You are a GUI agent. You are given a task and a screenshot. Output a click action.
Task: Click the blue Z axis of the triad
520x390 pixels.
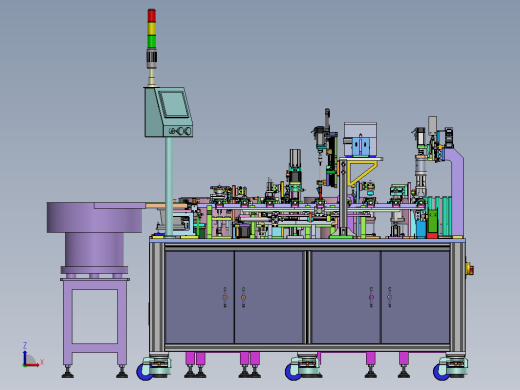[x=25, y=357]
